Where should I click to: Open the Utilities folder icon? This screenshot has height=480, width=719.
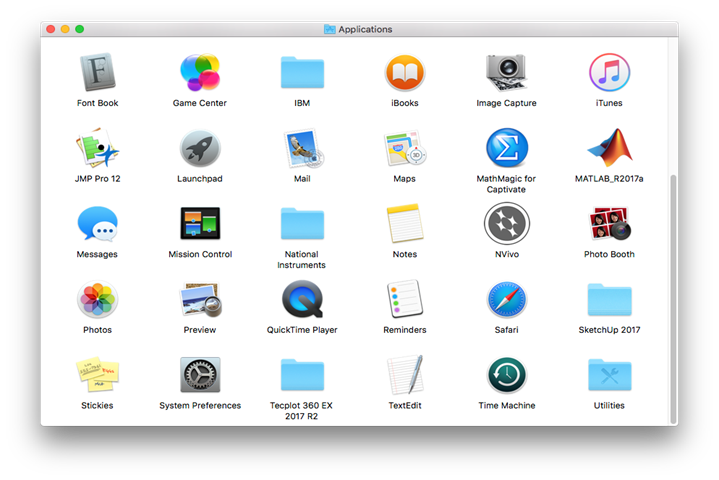[x=609, y=375]
